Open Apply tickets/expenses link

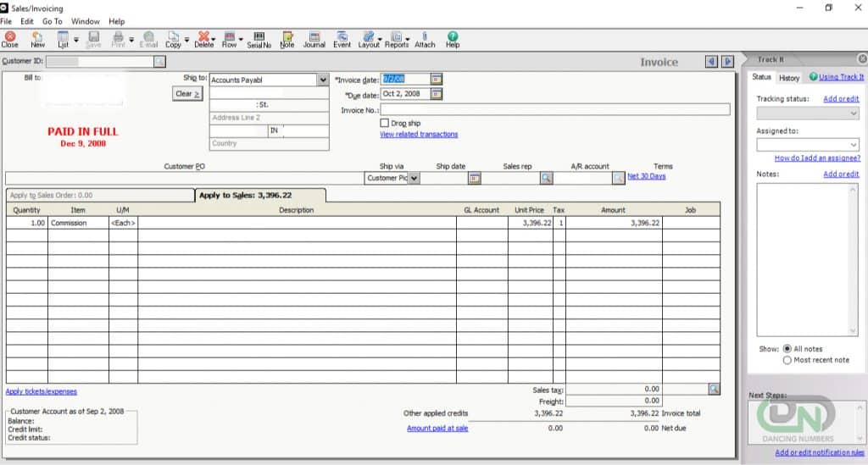[41, 391]
